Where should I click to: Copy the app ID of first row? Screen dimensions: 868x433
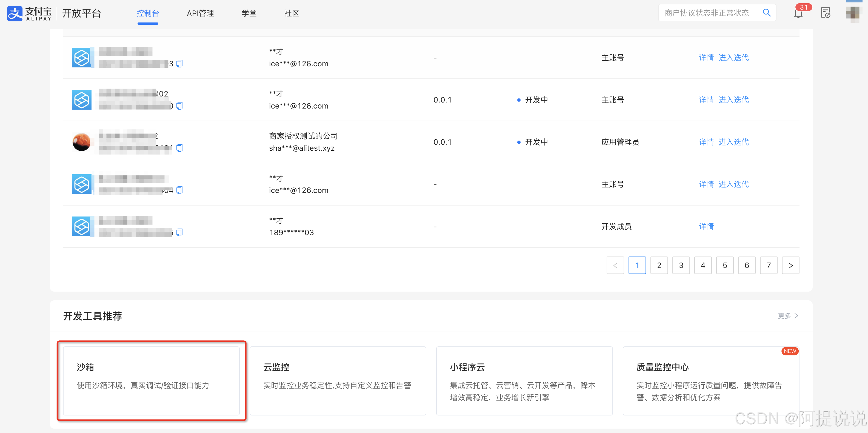point(179,64)
